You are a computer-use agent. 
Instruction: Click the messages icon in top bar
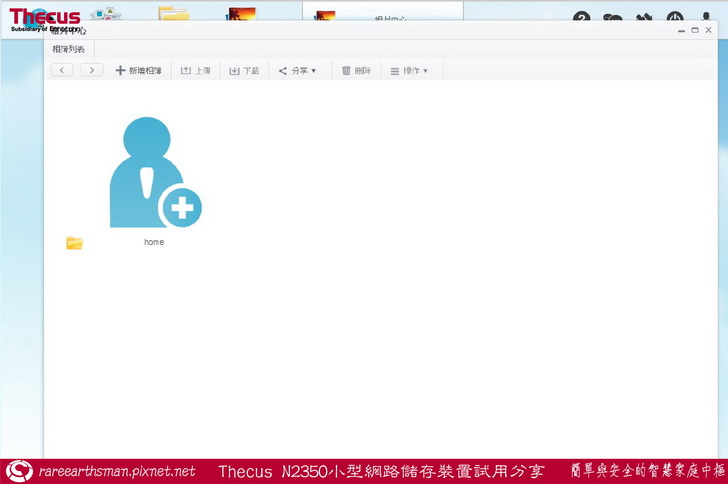tap(613, 19)
